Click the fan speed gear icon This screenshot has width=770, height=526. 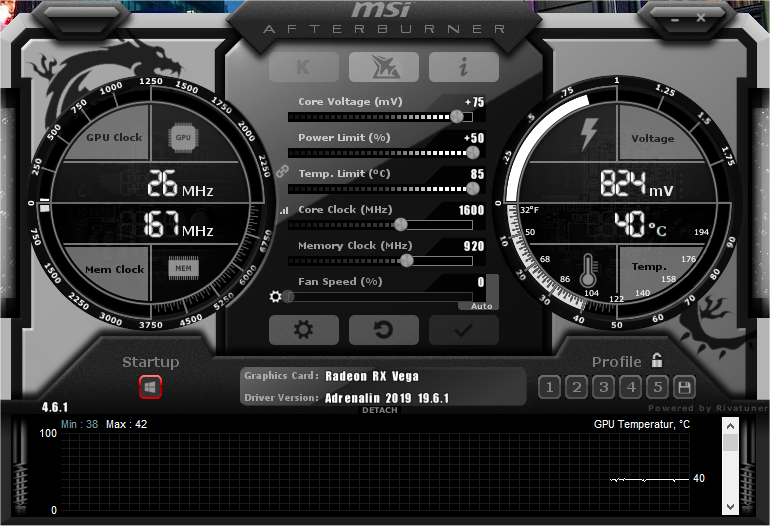275,297
